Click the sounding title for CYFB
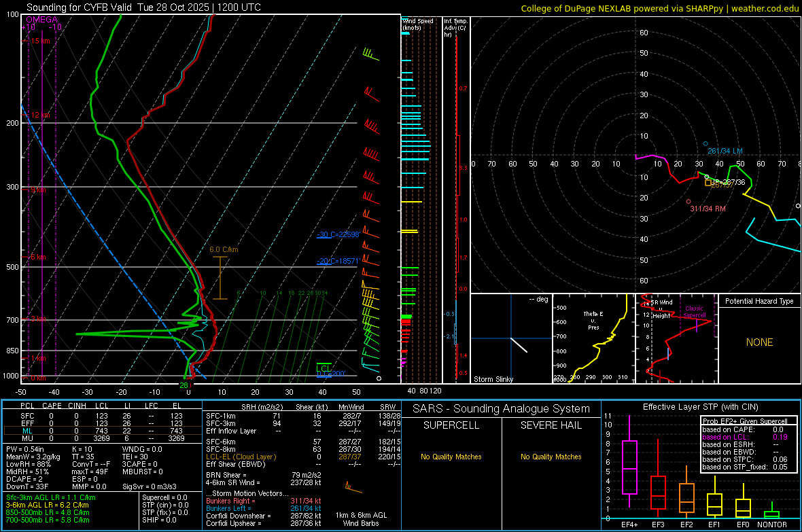The width and height of the screenshot is (802, 532). click(x=143, y=7)
